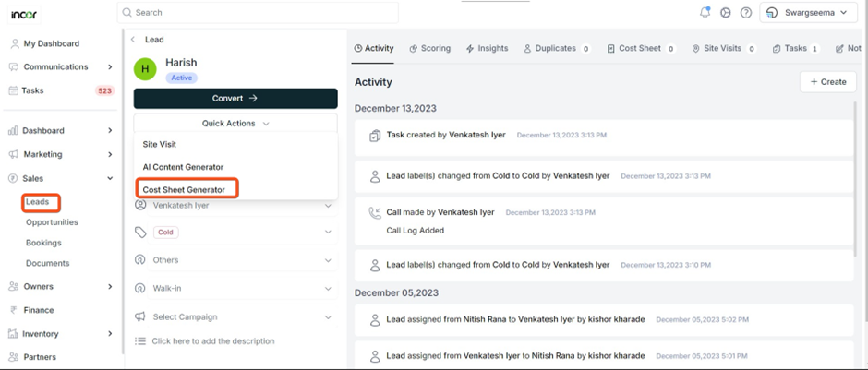Screen dimensions: 868x370
Task: Open the Site Visits tab
Action: tap(724, 48)
